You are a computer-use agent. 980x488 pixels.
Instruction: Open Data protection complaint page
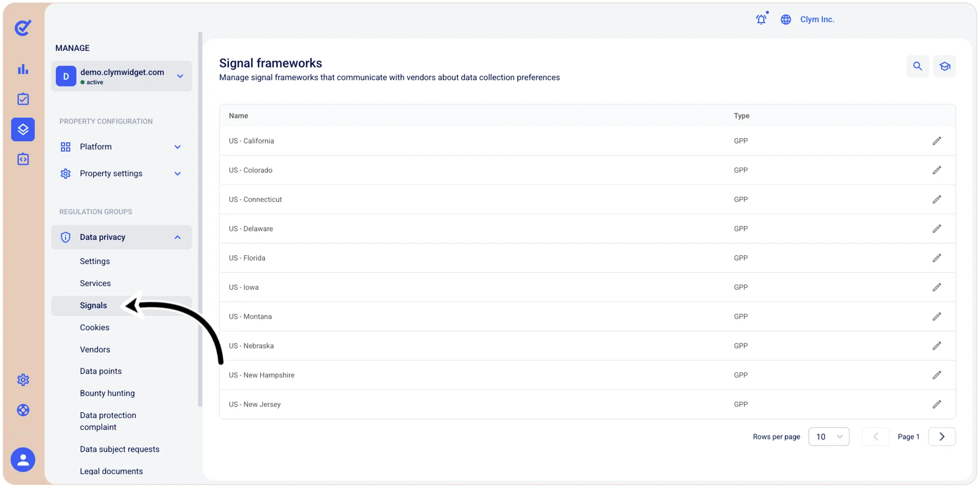[x=108, y=421]
